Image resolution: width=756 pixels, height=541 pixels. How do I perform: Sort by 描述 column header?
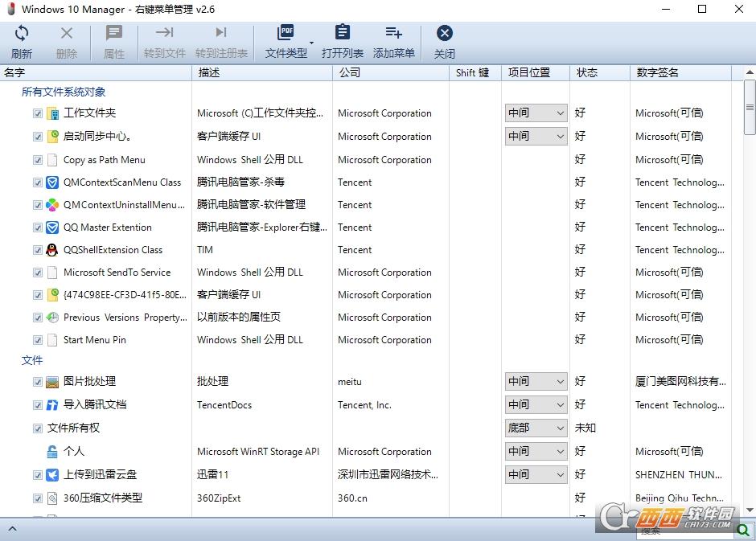262,72
